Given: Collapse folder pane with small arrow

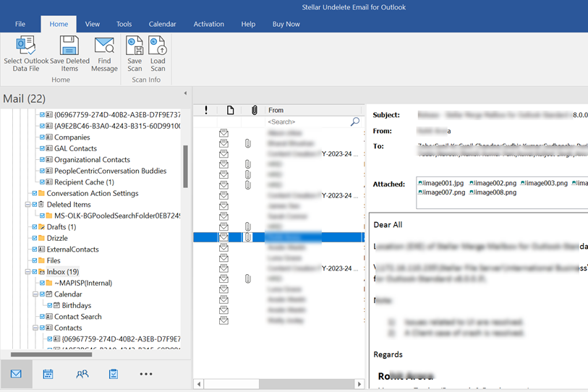Looking at the screenshot, I should 185,93.
